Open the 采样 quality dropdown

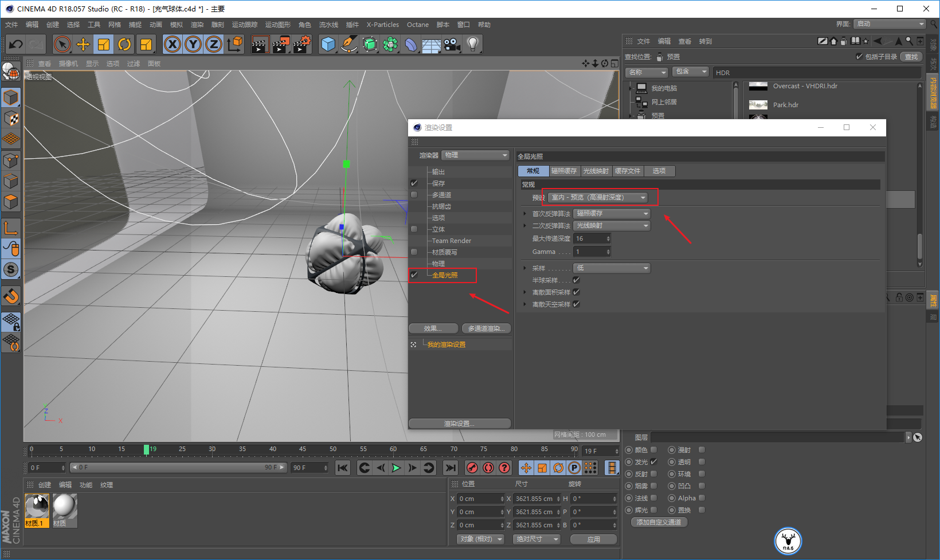[x=612, y=268]
